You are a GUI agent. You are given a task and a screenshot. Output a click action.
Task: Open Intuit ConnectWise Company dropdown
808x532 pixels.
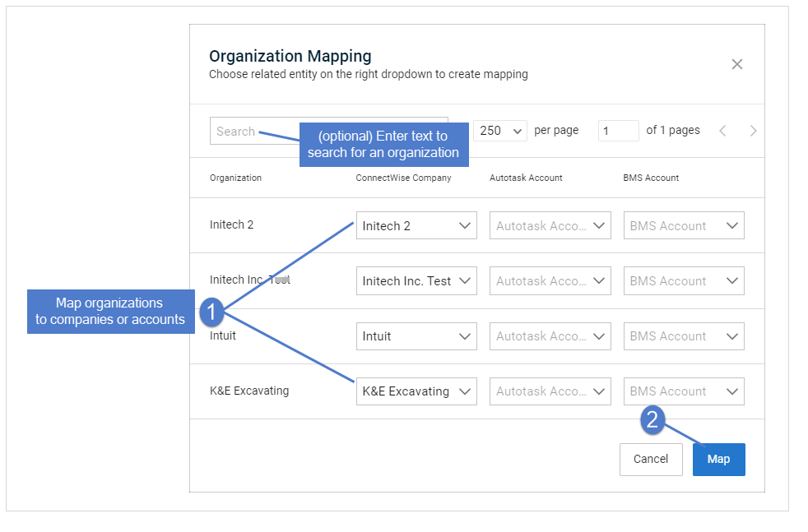point(416,336)
